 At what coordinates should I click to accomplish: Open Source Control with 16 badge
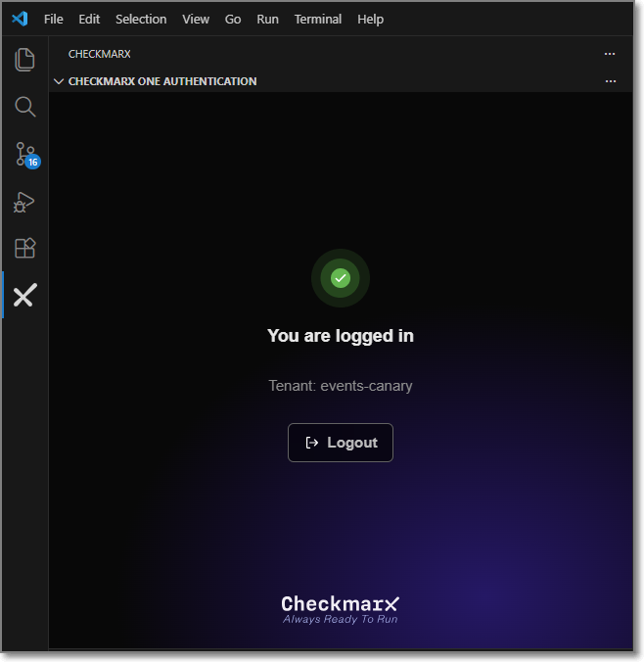(x=25, y=155)
